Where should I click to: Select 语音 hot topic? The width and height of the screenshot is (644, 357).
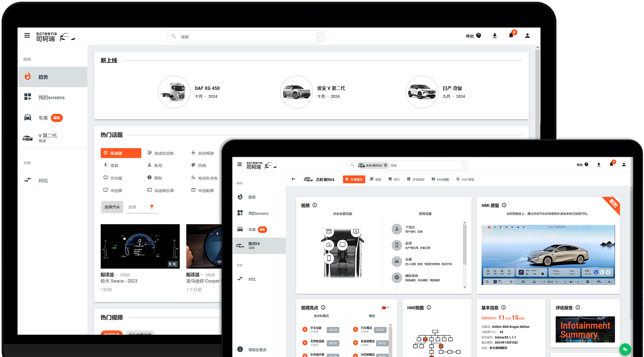111,165
